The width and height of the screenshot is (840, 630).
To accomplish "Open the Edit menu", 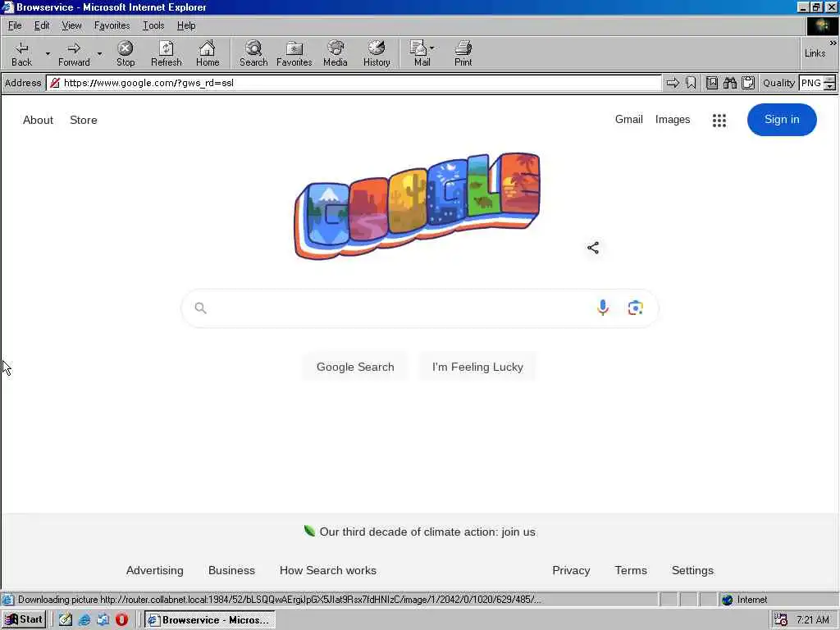I will [x=42, y=25].
